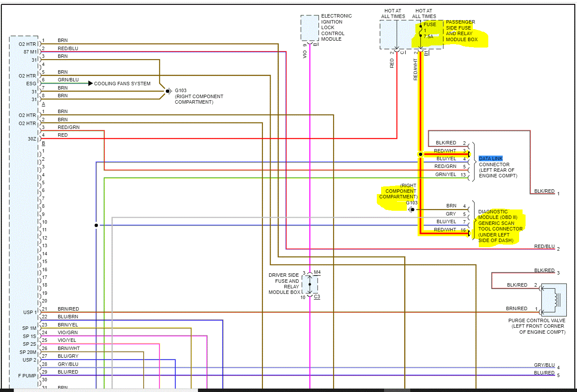Click the blue wire splice dot near pin 10

tap(96, 225)
